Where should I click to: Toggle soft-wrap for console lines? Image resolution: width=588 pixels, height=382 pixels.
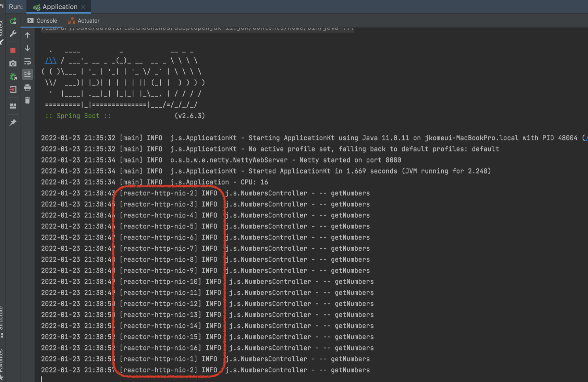coord(27,61)
